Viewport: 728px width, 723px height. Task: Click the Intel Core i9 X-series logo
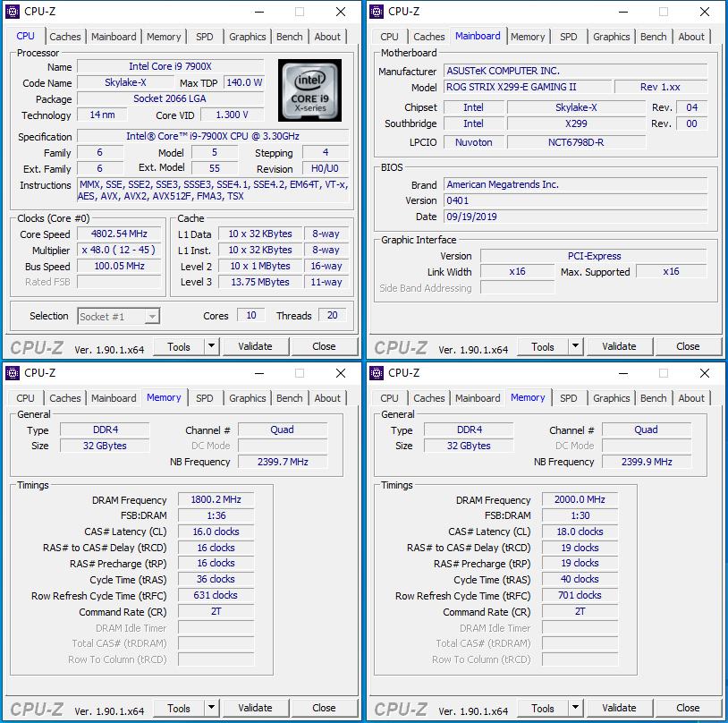(x=309, y=90)
